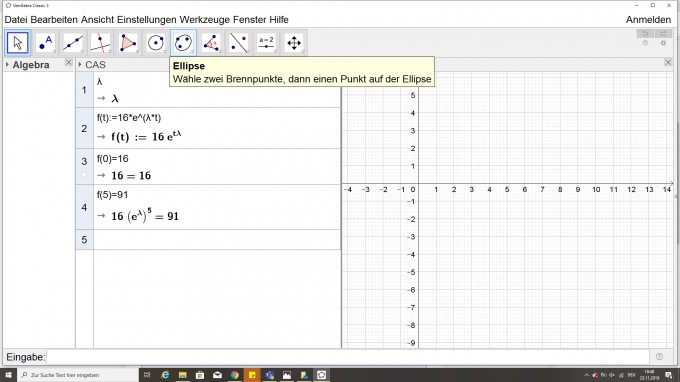Open Polygon tool submenu arrow
The height and width of the screenshot is (382, 680).
[137, 52]
